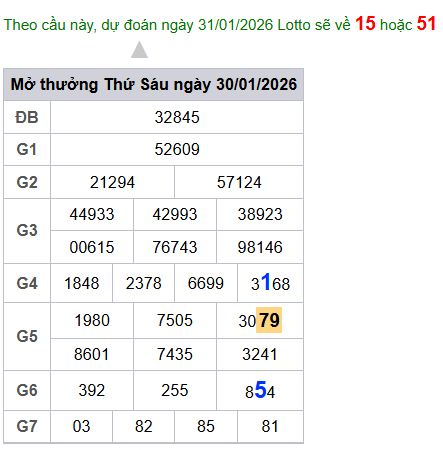
Task: Click G4 number 1848
Action: coord(82,284)
